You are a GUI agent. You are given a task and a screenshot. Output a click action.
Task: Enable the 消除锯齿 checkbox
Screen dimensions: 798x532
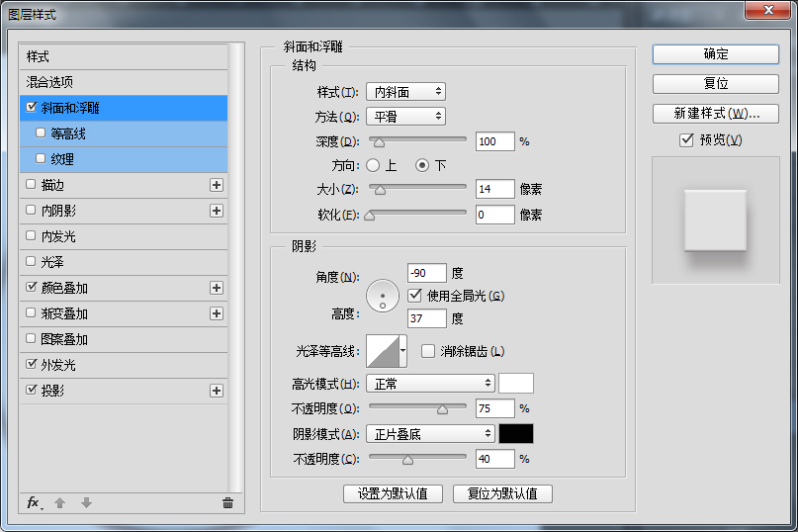click(x=428, y=351)
